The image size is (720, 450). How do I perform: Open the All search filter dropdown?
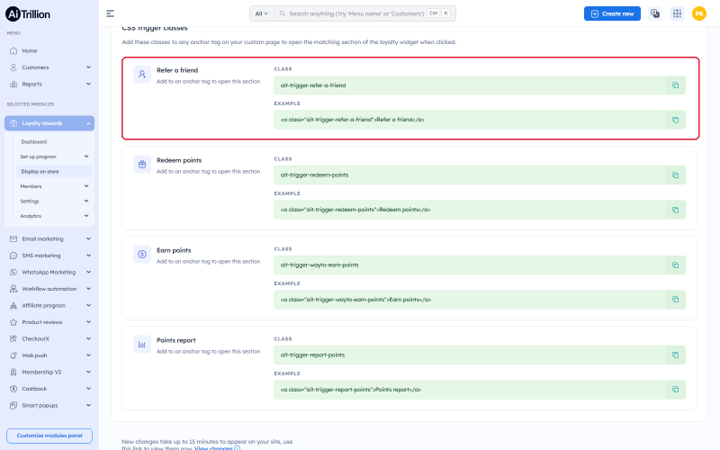[x=261, y=14]
